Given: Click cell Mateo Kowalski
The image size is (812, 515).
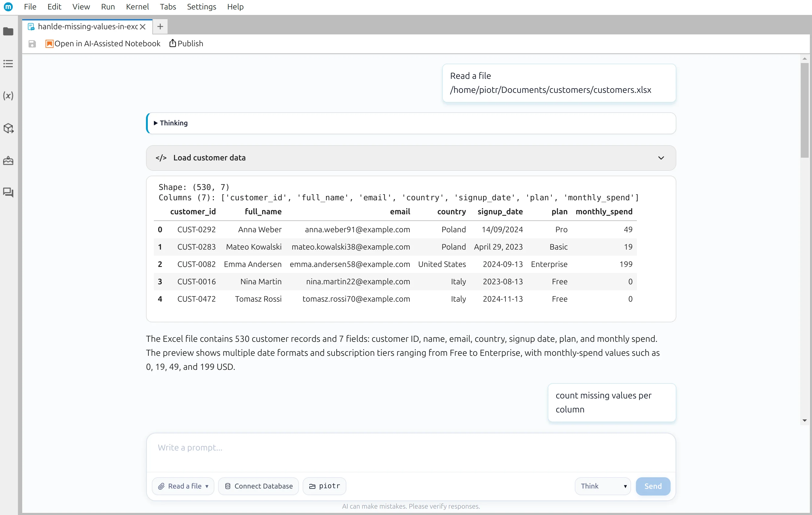Looking at the screenshot, I should pos(254,247).
